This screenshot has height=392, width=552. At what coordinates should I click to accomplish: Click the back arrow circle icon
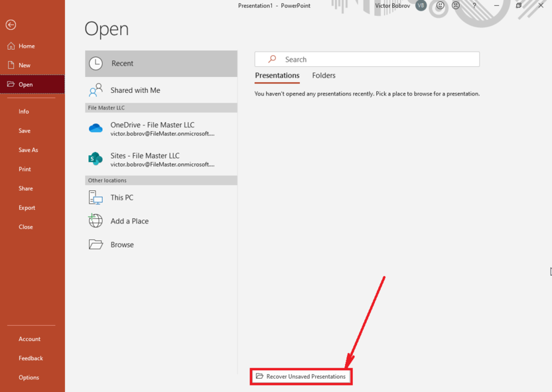pos(11,25)
